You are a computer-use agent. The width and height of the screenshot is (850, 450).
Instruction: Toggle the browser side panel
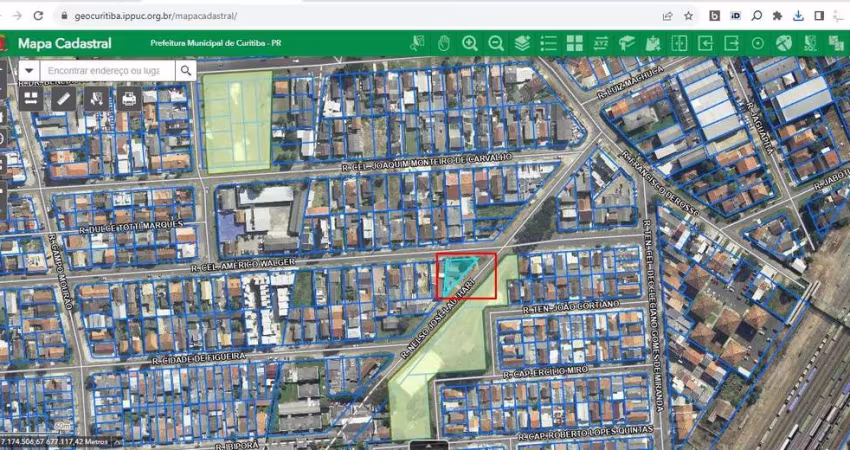[x=819, y=16]
